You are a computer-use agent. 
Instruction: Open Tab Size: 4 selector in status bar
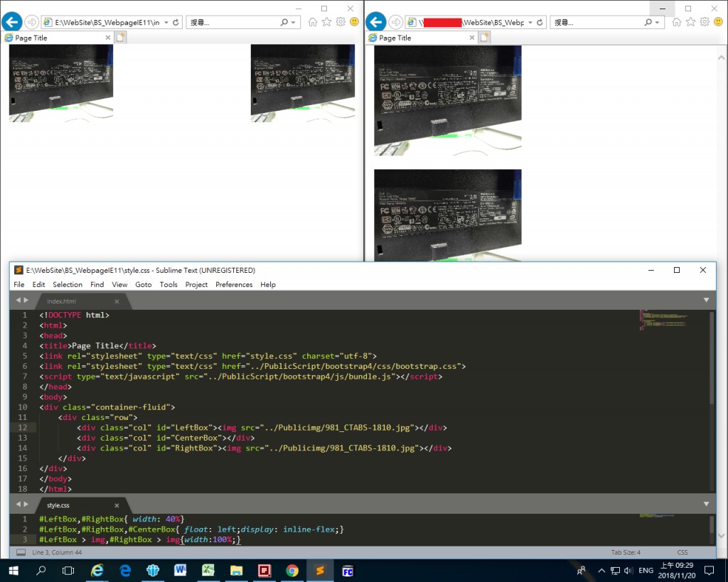click(x=626, y=552)
